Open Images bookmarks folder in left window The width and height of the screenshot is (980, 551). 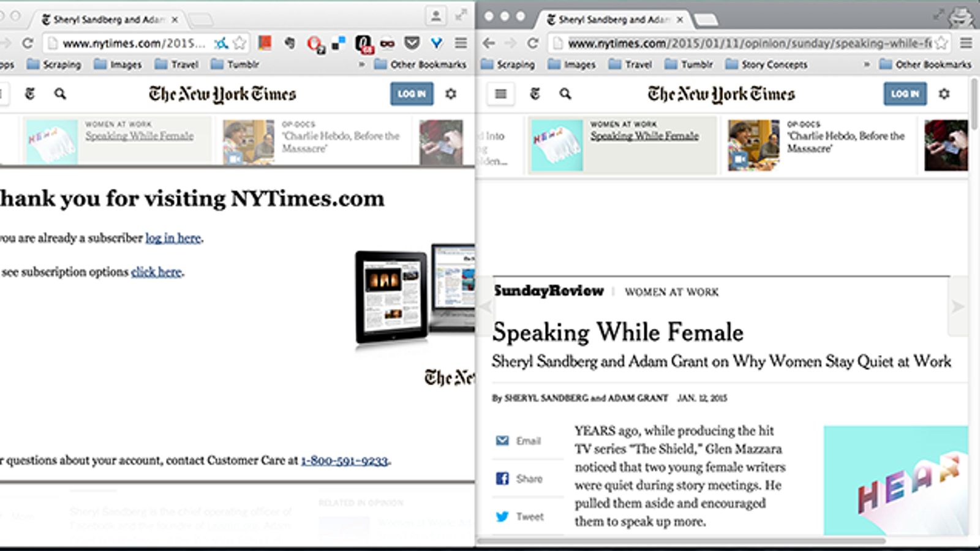(x=118, y=64)
